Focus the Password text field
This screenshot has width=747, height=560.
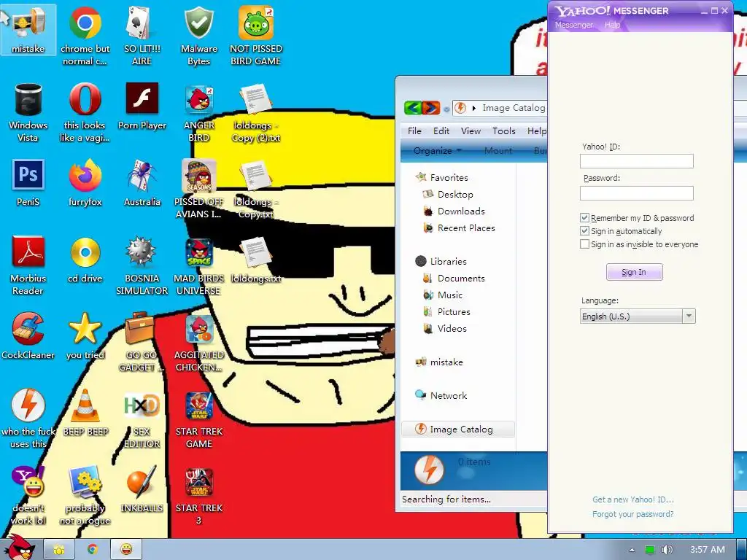[x=636, y=192]
